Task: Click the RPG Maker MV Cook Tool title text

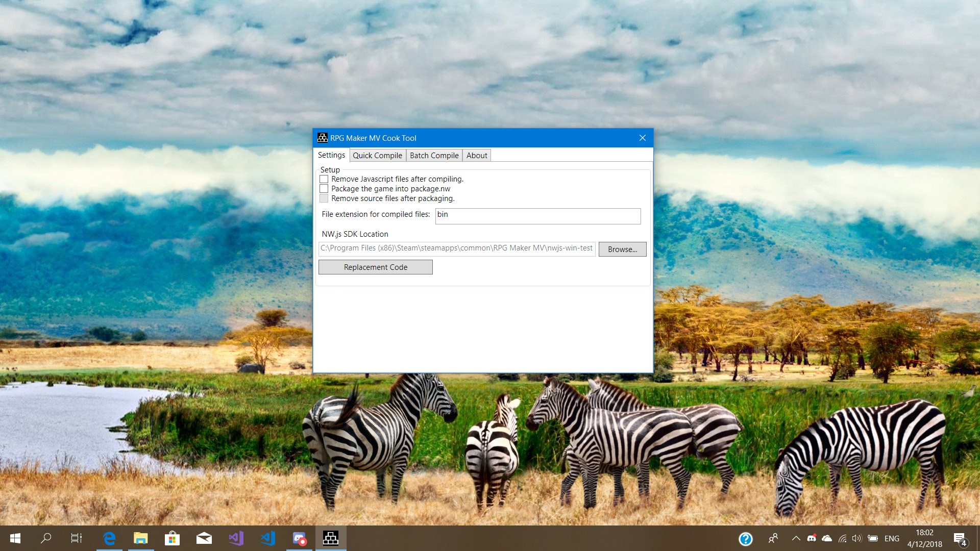Action: (x=373, y=138)
